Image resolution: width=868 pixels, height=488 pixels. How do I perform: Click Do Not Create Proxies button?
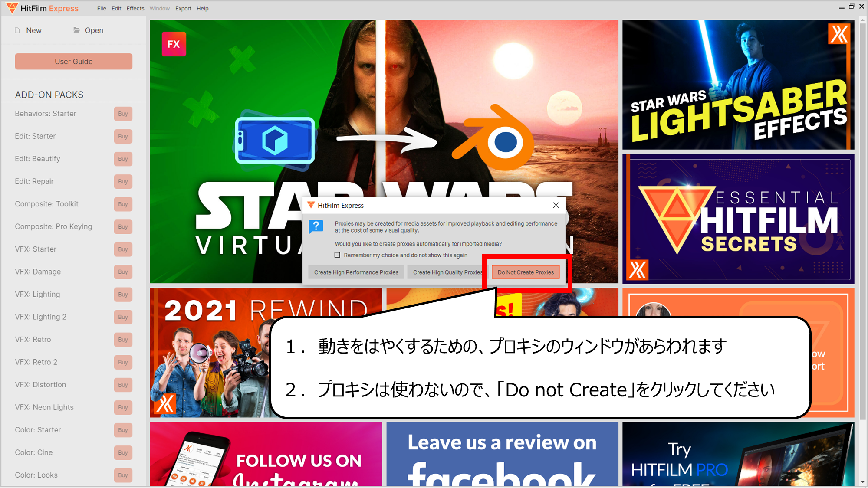526,272
